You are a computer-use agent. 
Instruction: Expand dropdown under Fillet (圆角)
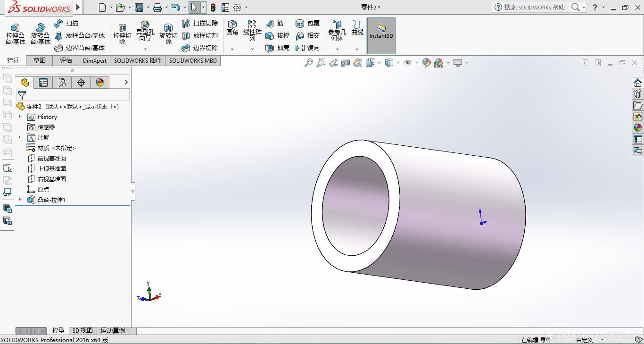click(x=232, y=49)
